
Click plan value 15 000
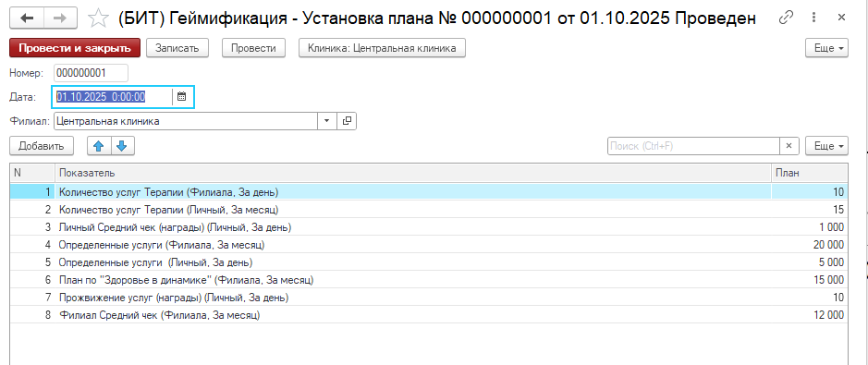(x=829, y=280)
